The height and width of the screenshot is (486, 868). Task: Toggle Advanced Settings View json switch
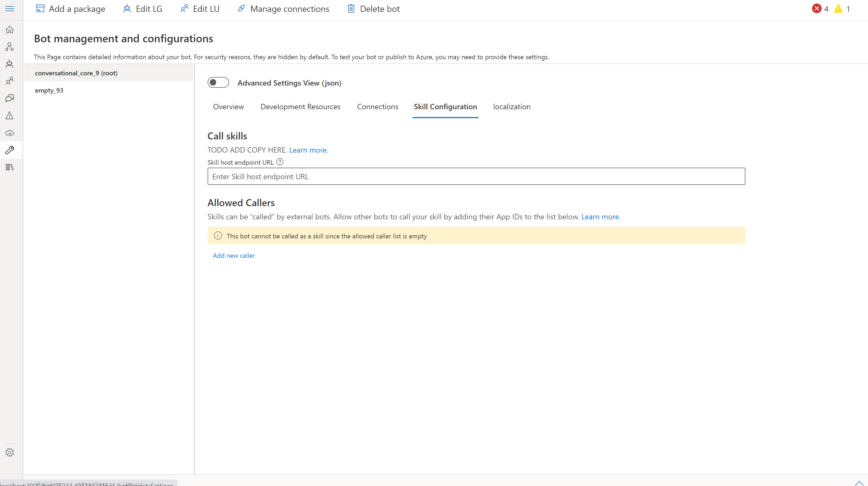(x=218, y=83)
